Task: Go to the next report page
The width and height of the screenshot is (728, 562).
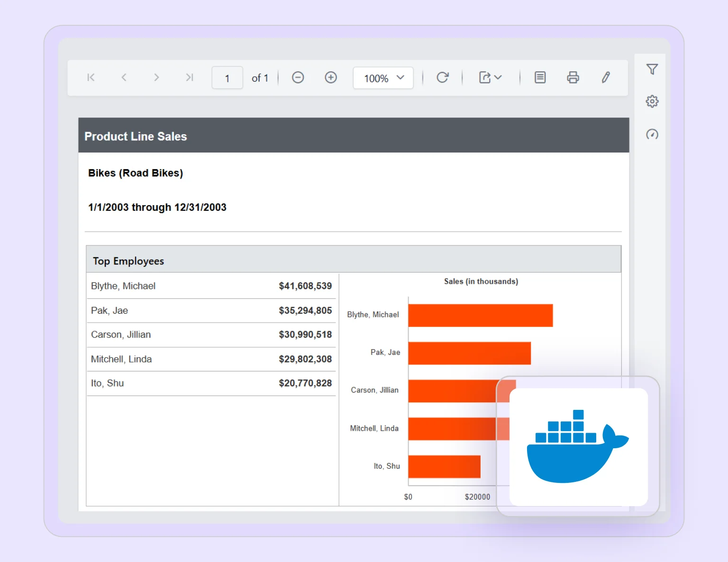Action: coord(156,77)
